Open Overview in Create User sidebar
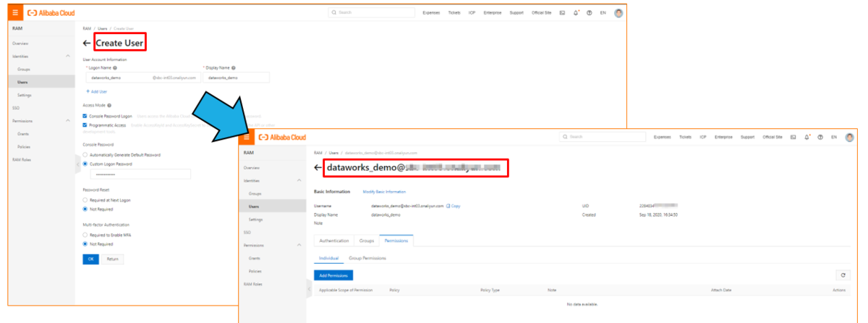The image size is (868, 323). (x=20, y=43)
